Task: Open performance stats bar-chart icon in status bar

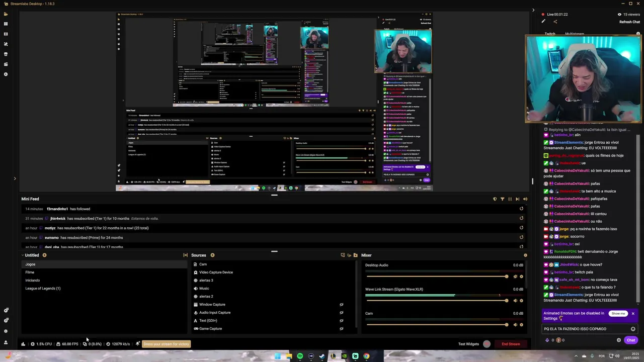Action: click(x=23, y=344)
